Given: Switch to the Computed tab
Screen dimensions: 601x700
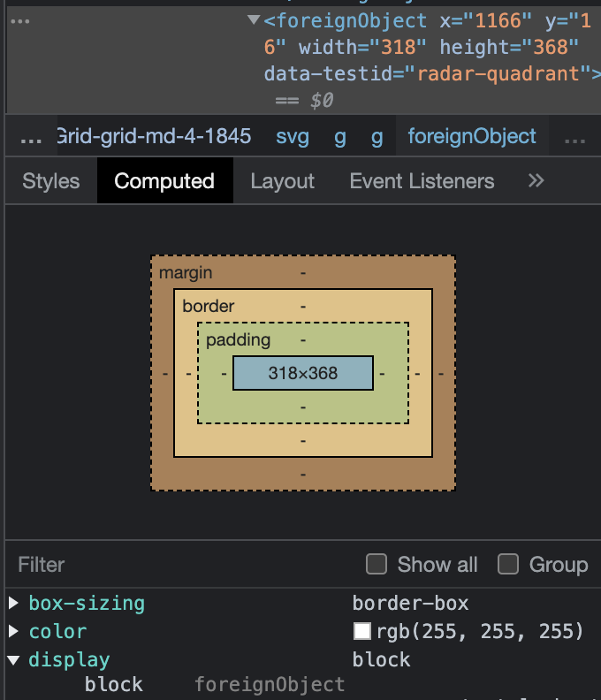Looking at the screenshot, I should tap(164, 181).
